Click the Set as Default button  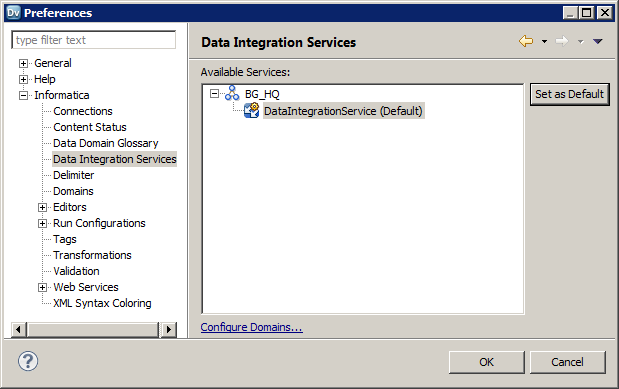[x=570, y=94]
